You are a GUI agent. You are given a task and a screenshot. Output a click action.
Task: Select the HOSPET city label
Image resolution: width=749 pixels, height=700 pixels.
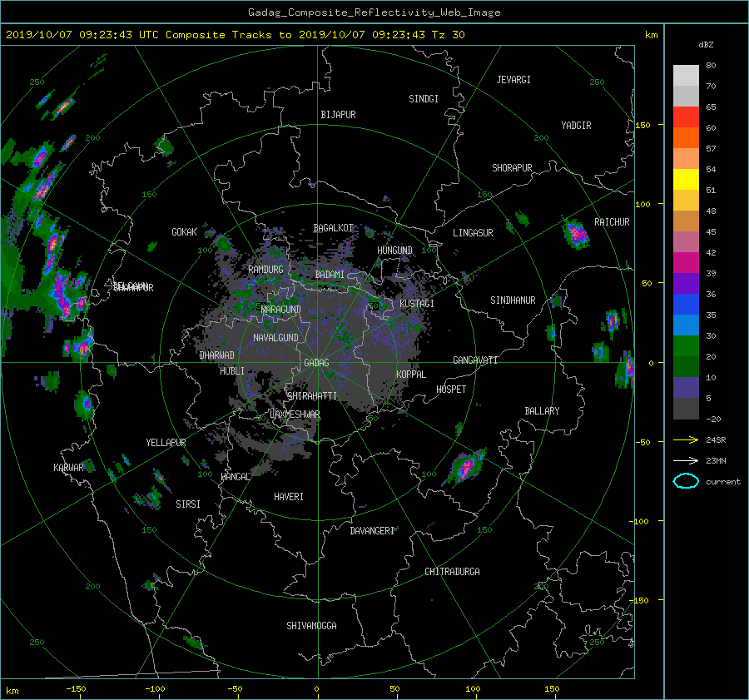pos(451,390)
